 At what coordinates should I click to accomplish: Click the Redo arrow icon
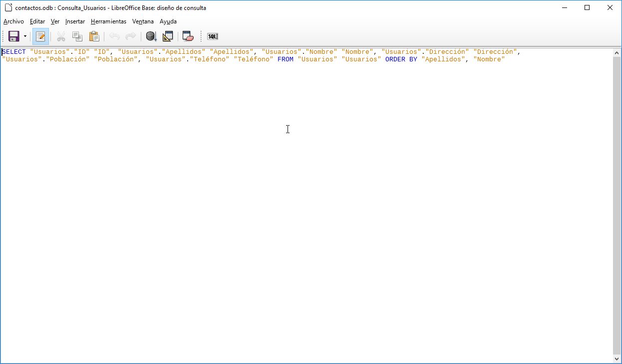[130, 36]
